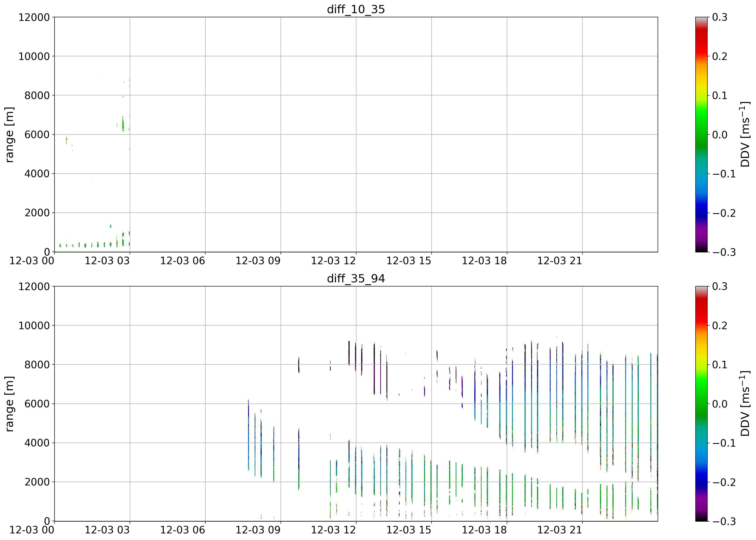Click the −0.1 tick on bottom colorbar
Image resolution: width=756 pixels, height=540 pixels.
[x=724, y=443]
